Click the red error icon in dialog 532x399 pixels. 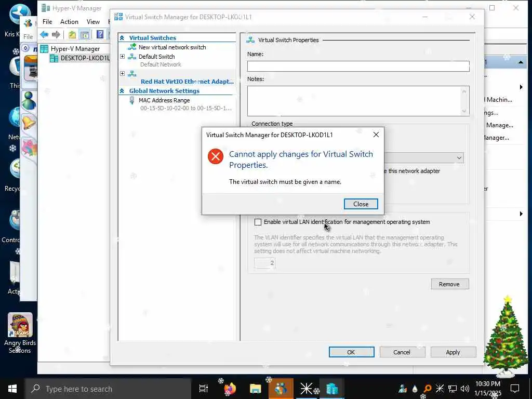[216, 156]
